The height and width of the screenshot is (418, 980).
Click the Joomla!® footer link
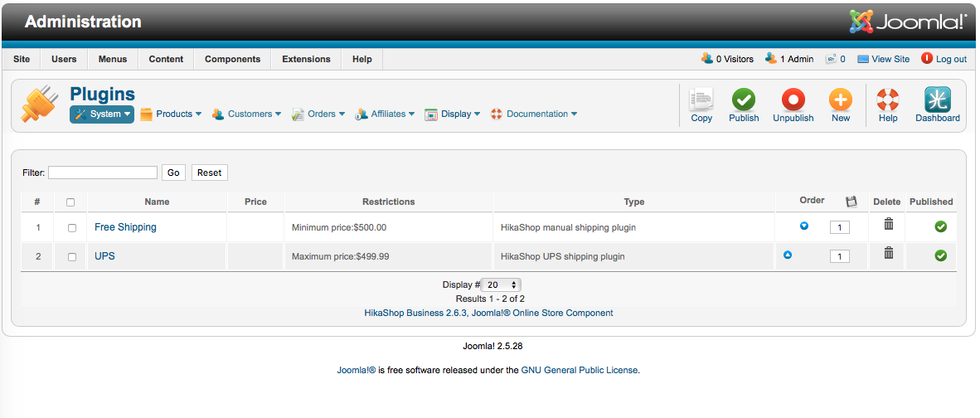(x=357, y=370)
